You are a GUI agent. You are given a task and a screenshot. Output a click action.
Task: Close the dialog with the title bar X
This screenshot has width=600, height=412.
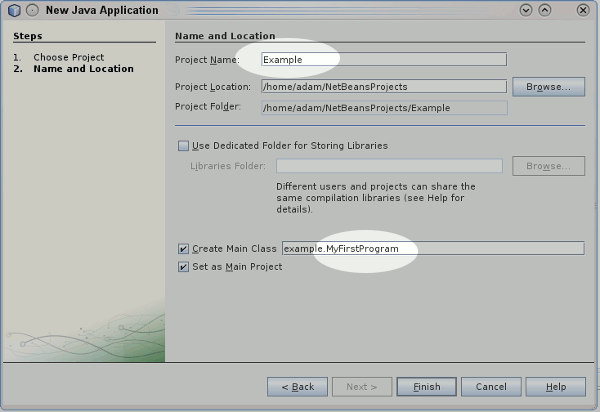[583, 10]
